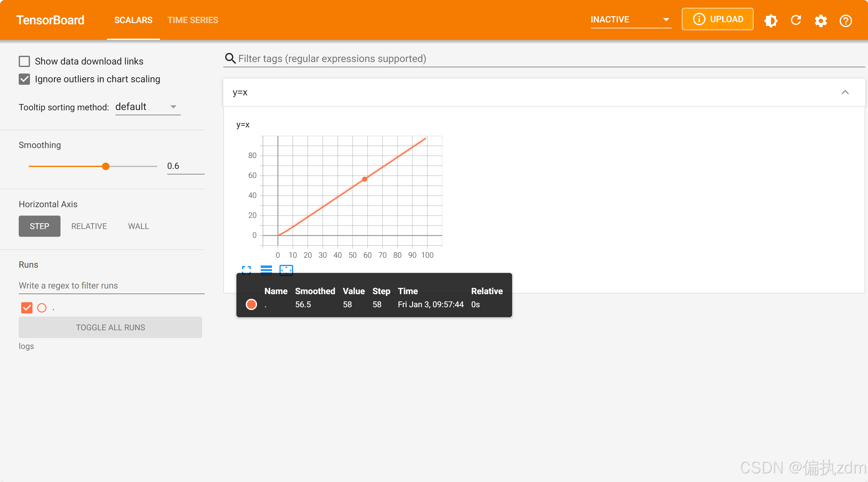868x482 pixels.
Task: Toggle dark mode brightness icon
Action: (771, 20)
